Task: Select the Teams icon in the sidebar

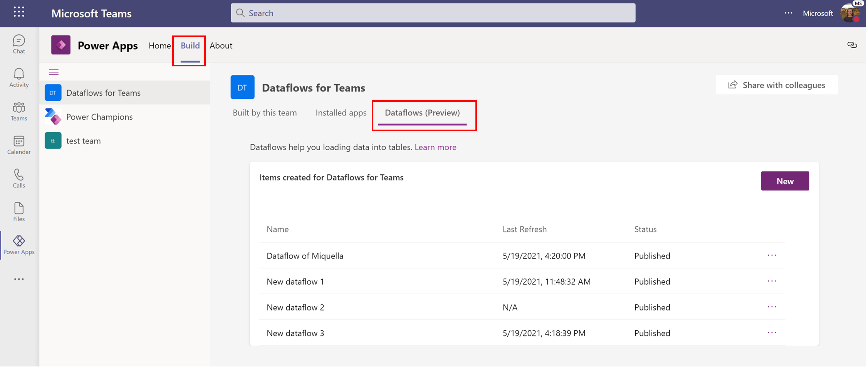Action: [x=18, y=111]
